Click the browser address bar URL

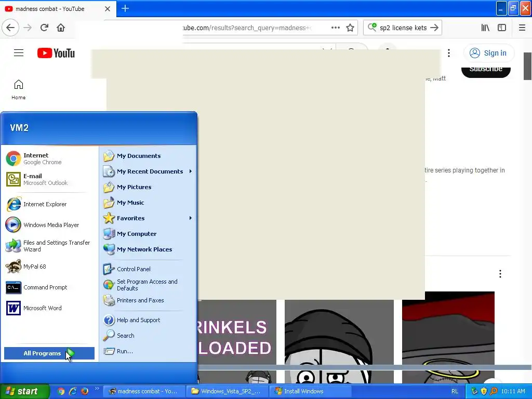click(247, 28)
